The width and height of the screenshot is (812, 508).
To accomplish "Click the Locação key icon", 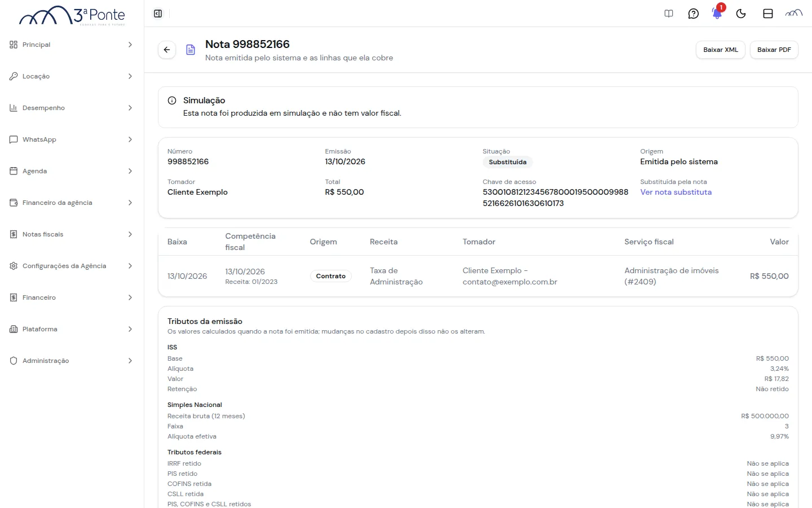I will pos(14,76).
